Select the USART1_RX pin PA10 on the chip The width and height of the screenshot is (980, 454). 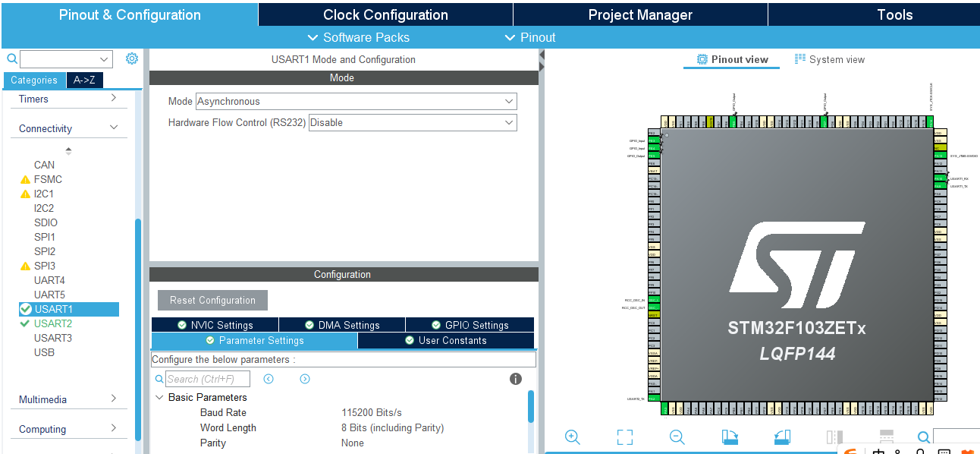pos(939,178)
